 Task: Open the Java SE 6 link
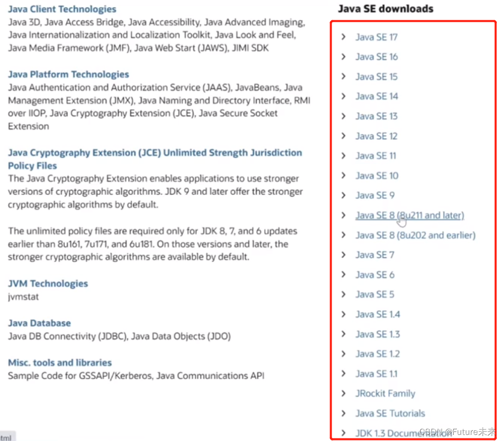[x=375, y=275]
